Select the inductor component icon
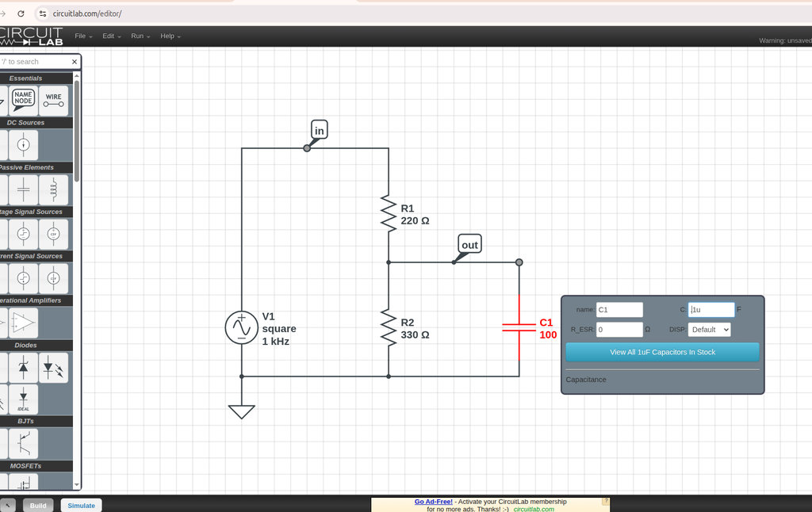 point(53,189)
